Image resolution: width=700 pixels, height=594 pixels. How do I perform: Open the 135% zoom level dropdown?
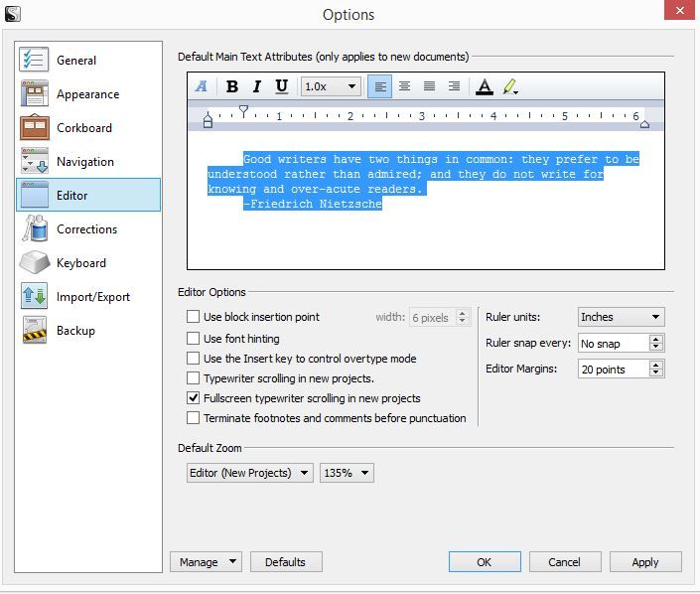tap(347, 473)
